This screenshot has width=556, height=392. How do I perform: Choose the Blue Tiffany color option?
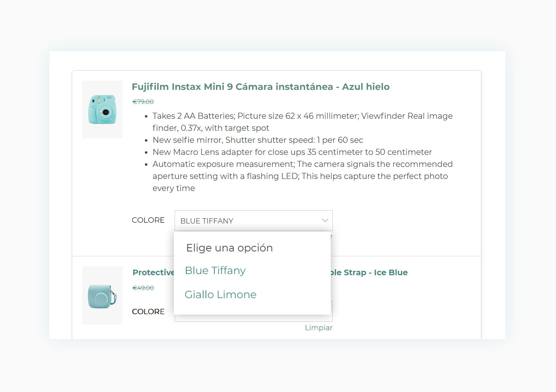coord(215,271)
